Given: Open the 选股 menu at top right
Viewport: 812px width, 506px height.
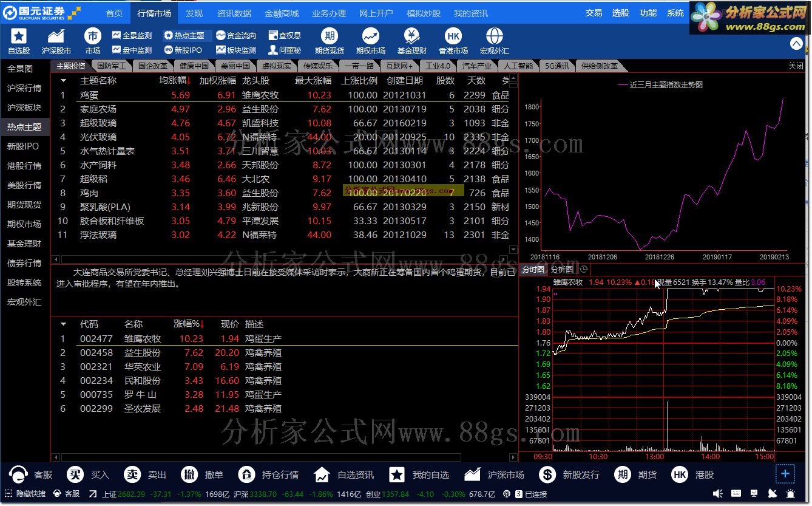Looking at the screenshot, I should 621,13.
